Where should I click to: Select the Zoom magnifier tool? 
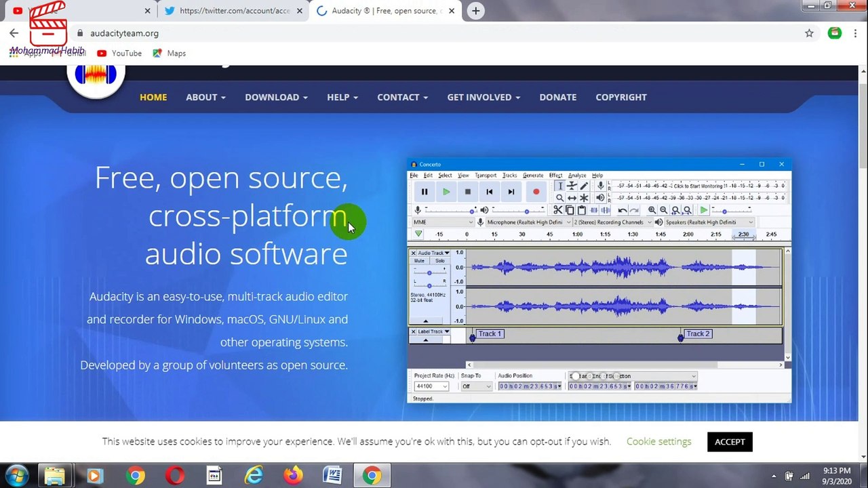click(560, 198)
